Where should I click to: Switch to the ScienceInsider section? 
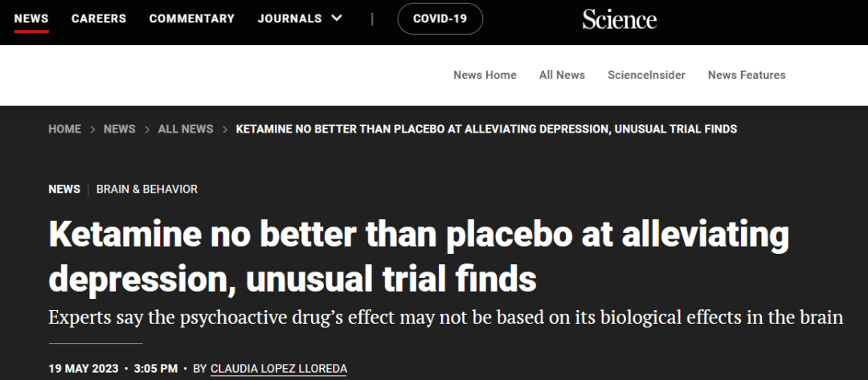pos(646,75)
